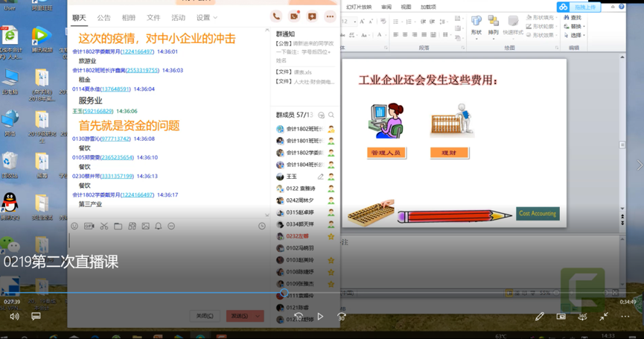Open the emoji picker in chat toolbar
The height and width of the screenshot is (339, 644).
(74, 226)
